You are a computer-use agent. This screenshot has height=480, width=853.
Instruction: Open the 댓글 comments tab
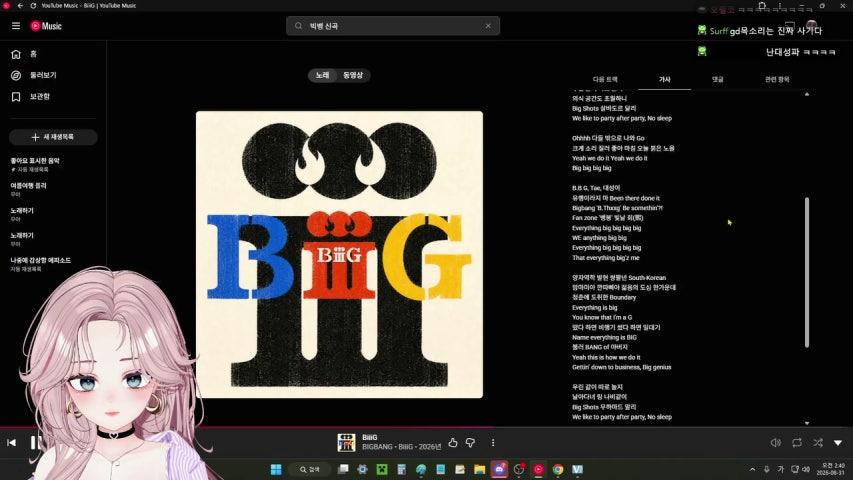[x=718, y=79]
